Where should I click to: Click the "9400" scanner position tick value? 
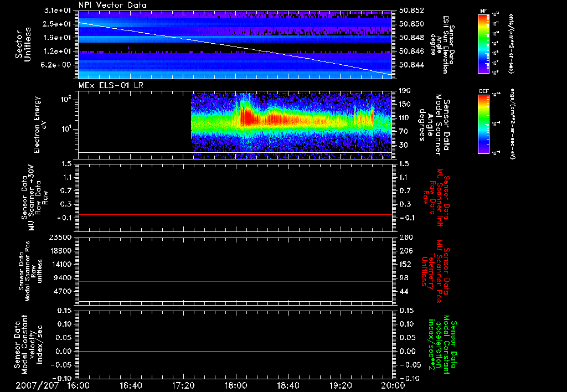pyautogui.click(x=63, y=278)
